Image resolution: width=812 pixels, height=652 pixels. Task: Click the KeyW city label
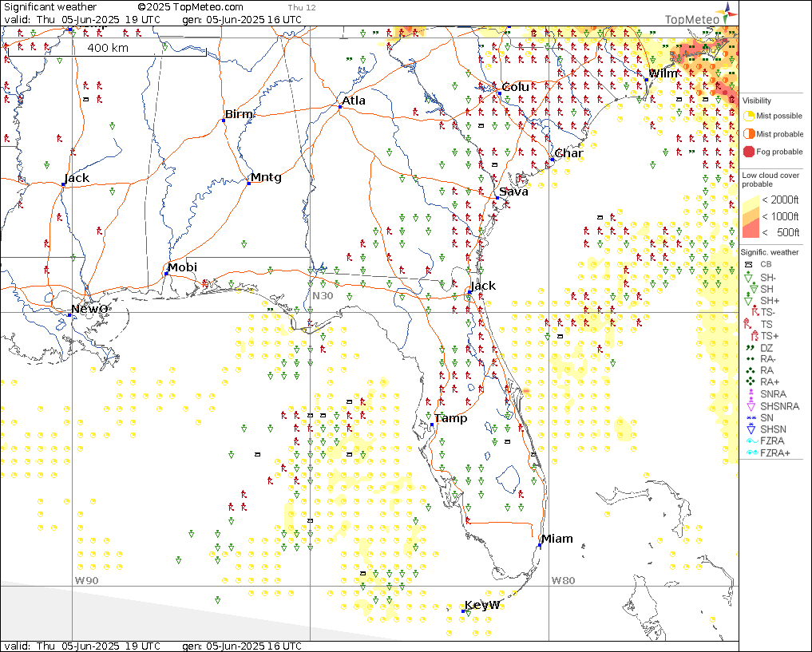[x=482, y=605]
